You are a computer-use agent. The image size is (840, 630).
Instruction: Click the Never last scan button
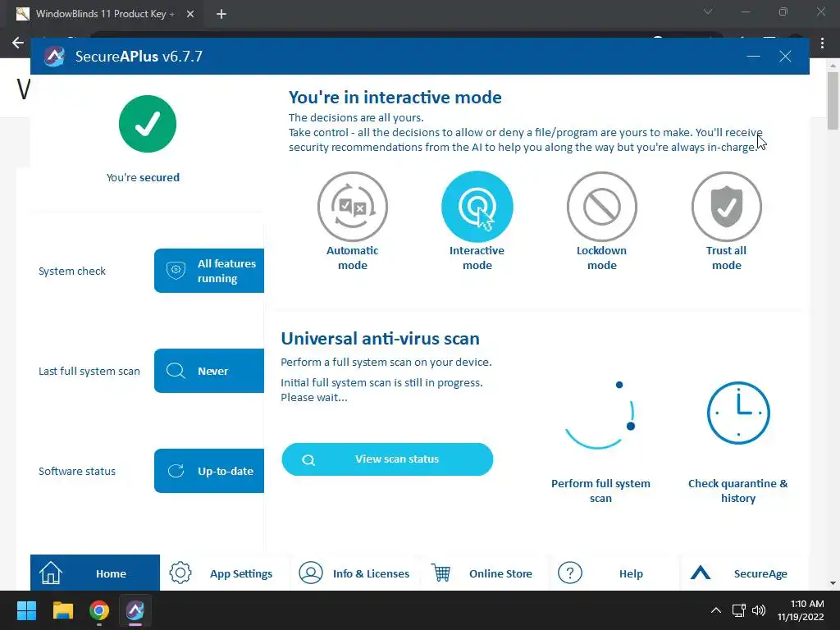coord(209,371)
